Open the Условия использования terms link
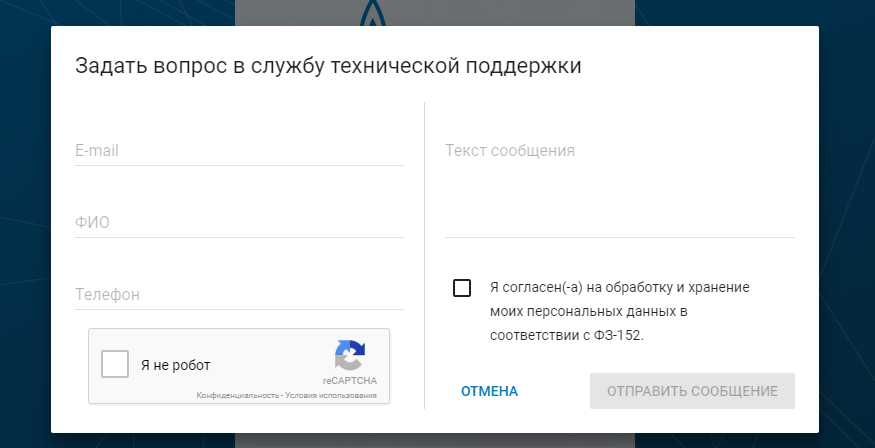Screen dimensions: 875x448 331,396
